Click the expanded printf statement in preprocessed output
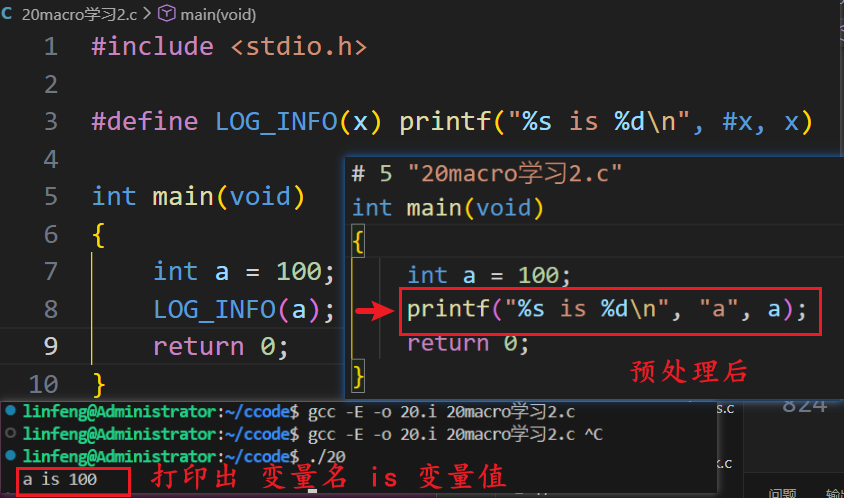 click(607, 310)
